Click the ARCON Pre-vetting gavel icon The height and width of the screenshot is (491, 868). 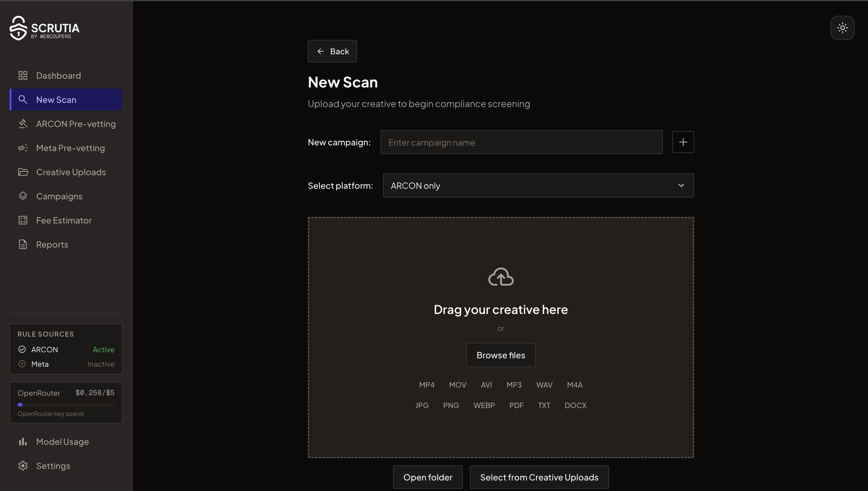coord(23,124)
